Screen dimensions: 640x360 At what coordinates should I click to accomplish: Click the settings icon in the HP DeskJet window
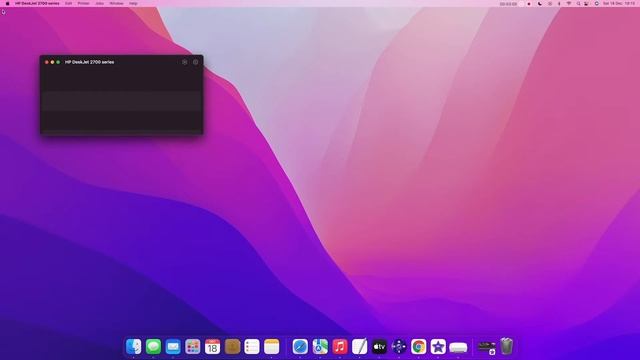coord(196,62)
